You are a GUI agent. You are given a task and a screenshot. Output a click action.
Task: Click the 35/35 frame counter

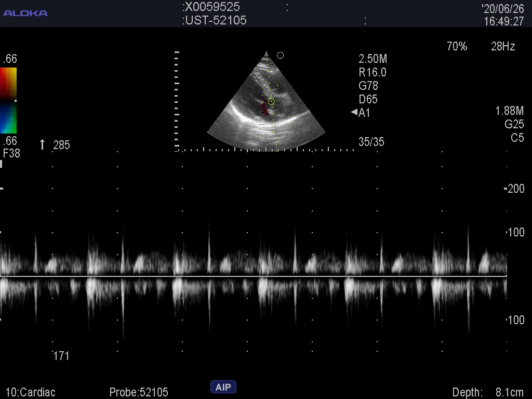371,142
